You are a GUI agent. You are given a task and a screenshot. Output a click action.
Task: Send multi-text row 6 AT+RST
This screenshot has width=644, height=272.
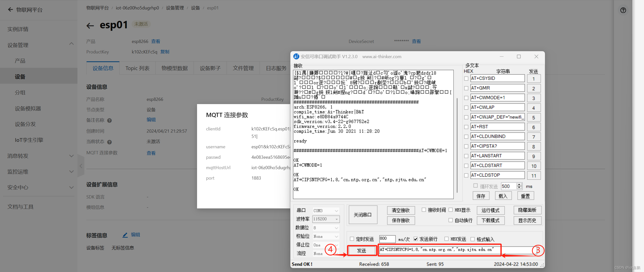(534, 127)
